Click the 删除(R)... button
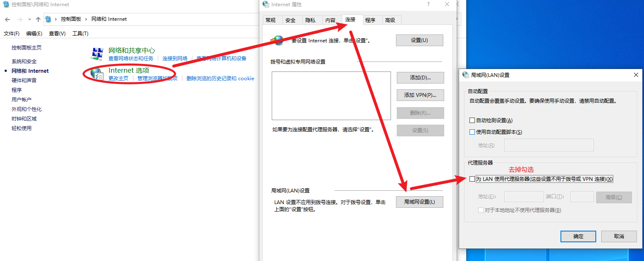 420,113
